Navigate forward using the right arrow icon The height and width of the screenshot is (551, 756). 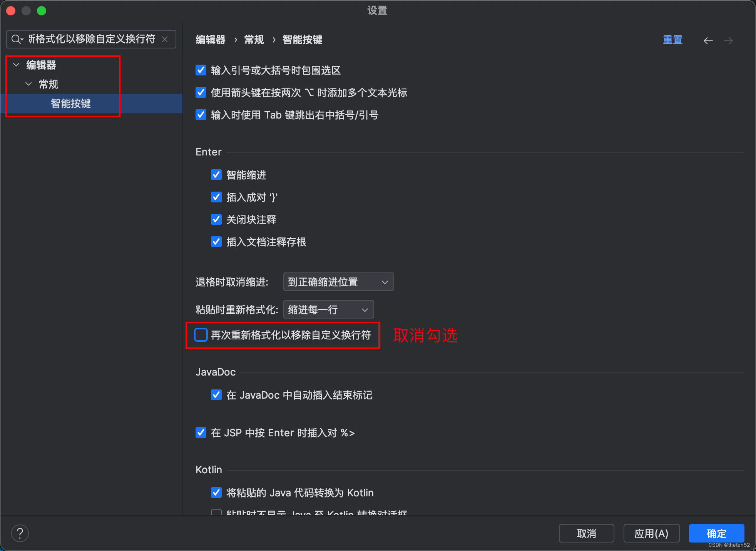(729, 40)
